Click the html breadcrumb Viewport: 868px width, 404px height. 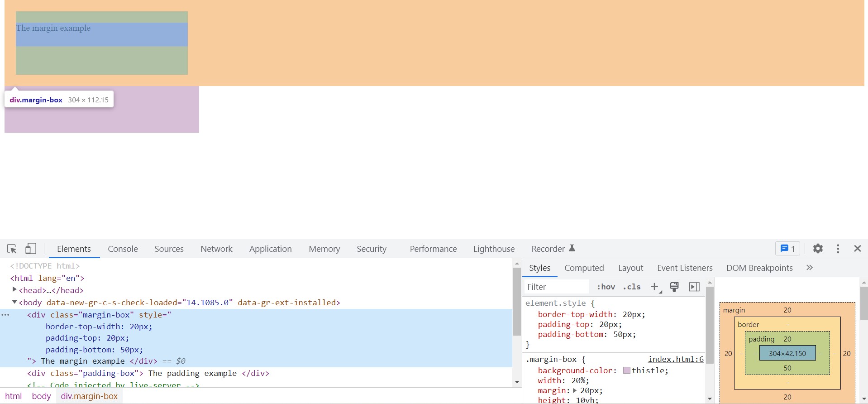click(14, 396)
